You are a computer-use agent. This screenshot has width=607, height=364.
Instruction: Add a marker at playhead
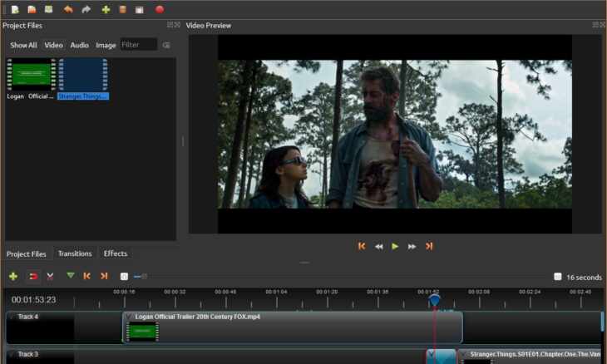click(71, 275)
